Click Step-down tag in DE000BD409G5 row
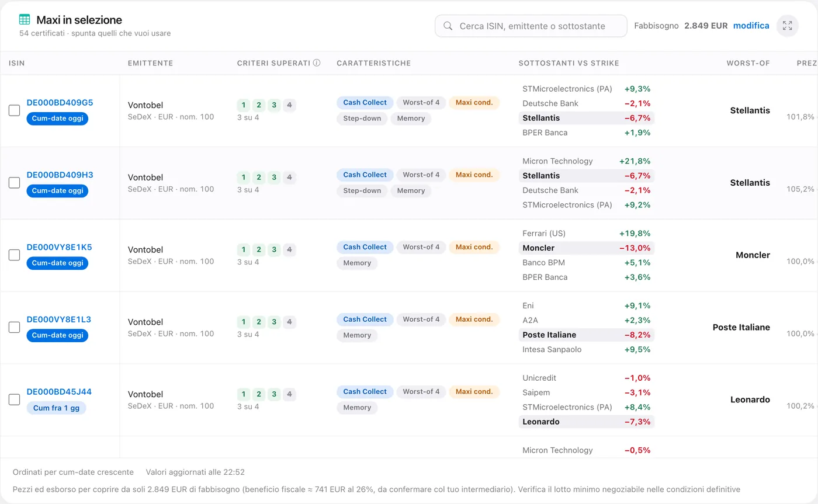The width and height of the screenshot is (818, 504). [362, 119]
